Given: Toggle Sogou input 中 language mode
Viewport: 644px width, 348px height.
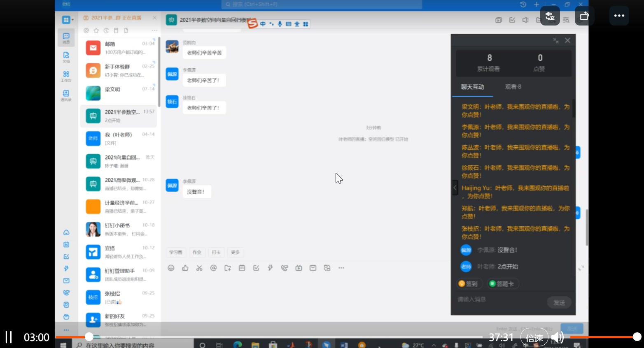Looking at the screenshot, I should pyautogui.click(x=263, y=24).
